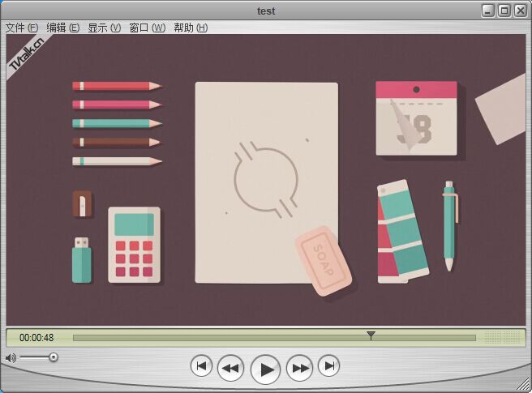Viewport: 532px width, 393px height.
Task: Minimize the test player window
Action: 488,11
